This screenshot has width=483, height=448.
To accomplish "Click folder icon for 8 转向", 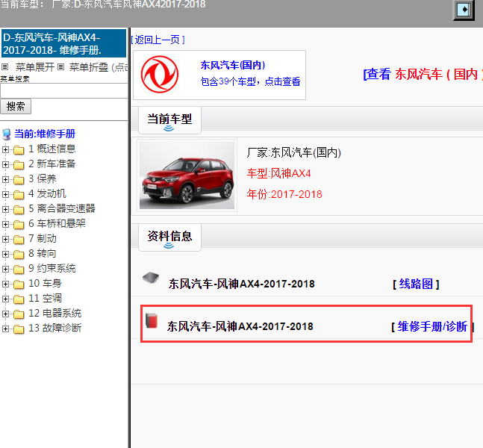I will click(x=19, y=255).
